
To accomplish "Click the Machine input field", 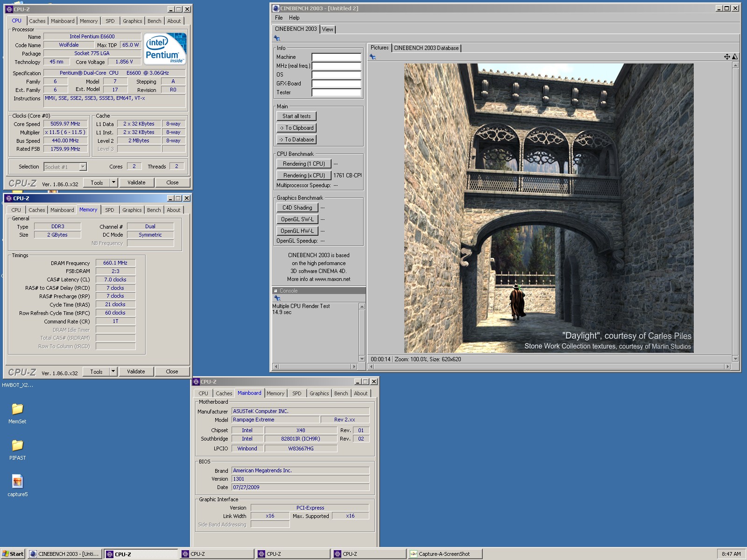I will 337,57.
